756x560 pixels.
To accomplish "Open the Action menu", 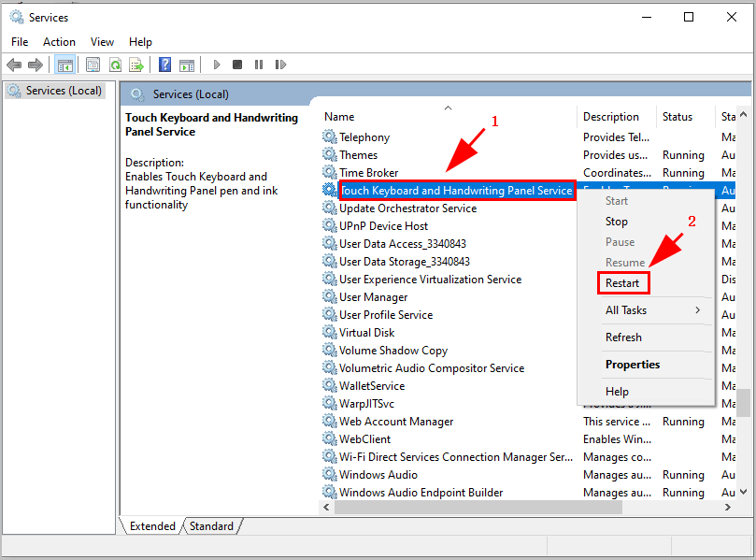I will (x=59, y=42).
